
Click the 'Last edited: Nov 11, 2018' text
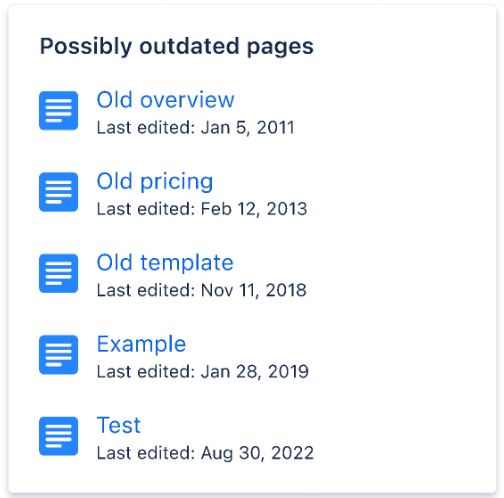(201, 290)
